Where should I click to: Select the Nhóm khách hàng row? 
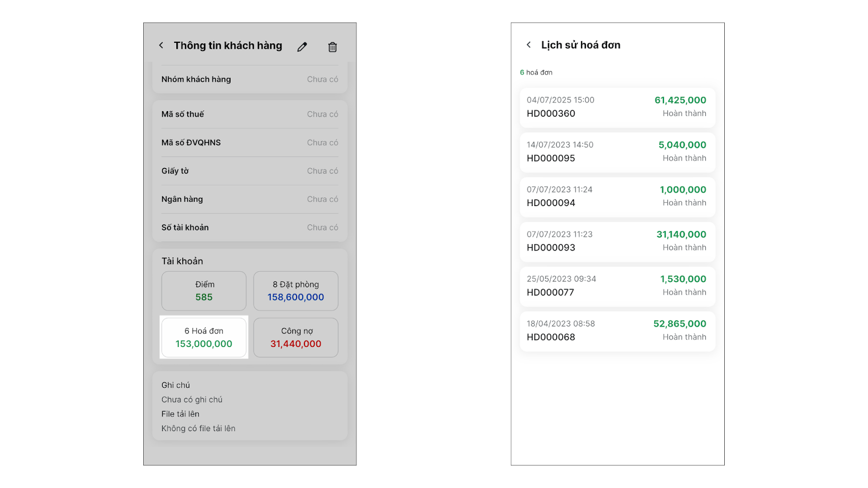pyautogui.click(x=250, y=79)
